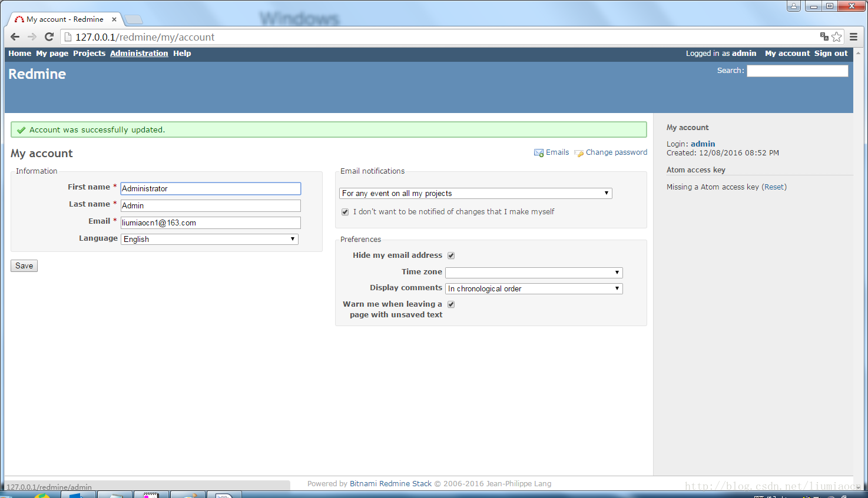Open Administration menu item
The image size is (868, 498).
click(139, 53)
